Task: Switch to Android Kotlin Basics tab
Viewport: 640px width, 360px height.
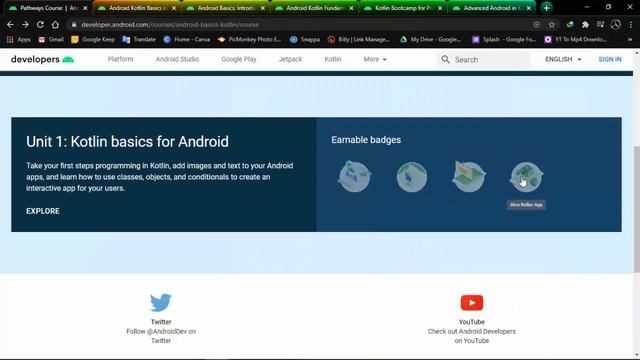Action: [137, 8]
